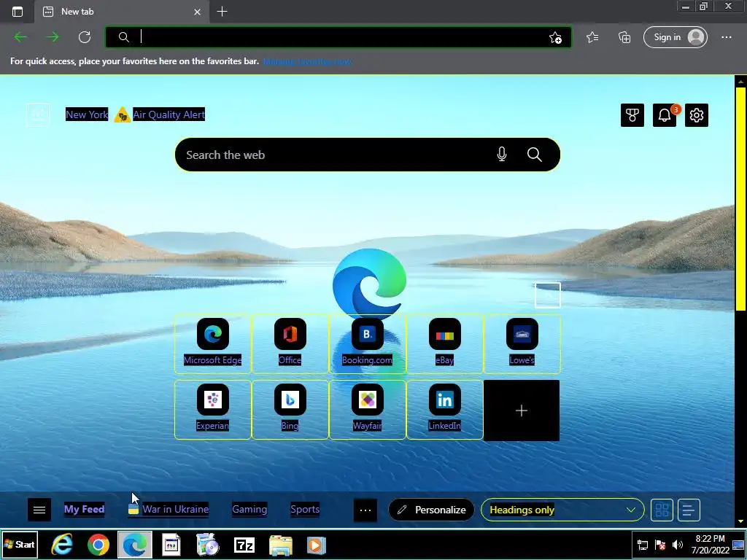747x560 pixels.
Task: Go forward with the forward arrow
Action: tap(53, 37)
